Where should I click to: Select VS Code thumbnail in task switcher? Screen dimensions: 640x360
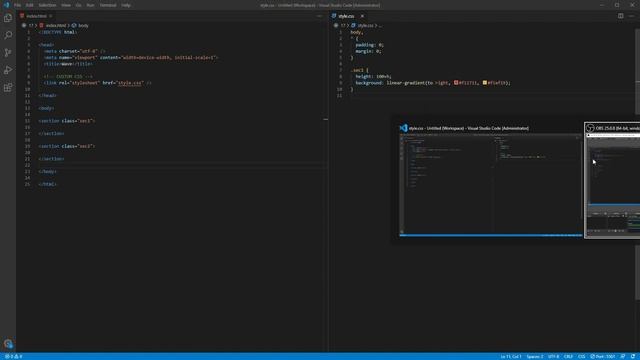pyautogui.click(x=491, y=185)
